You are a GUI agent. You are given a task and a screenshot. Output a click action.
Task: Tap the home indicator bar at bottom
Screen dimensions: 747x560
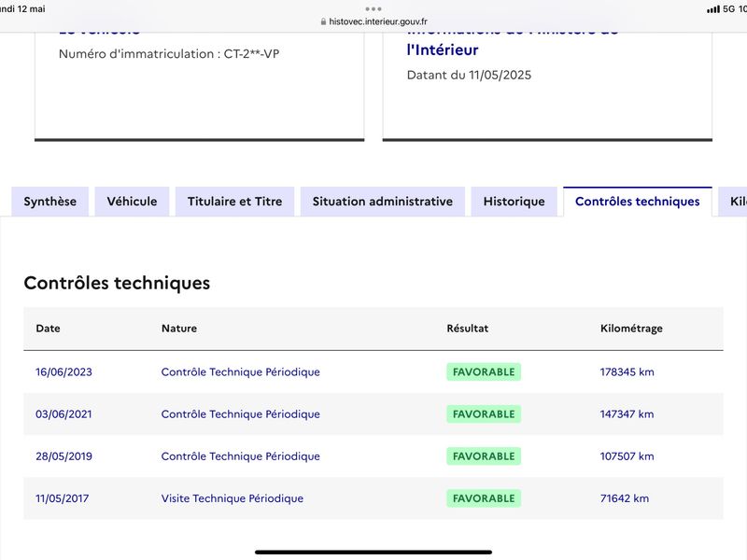coord(373,553)
